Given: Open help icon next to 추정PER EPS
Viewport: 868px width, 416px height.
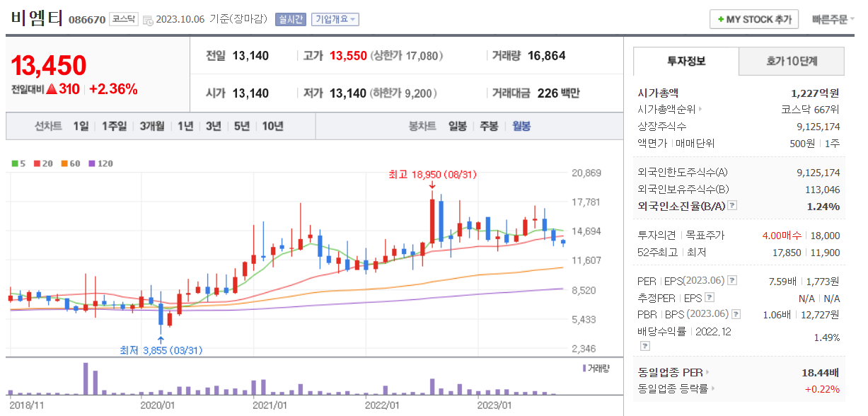Looking at the screenshot, I should click(710, 297).
